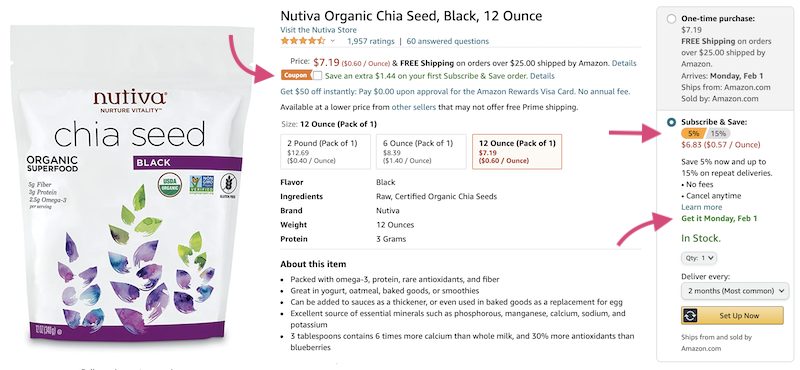The width and height of the screenshot is (800, 370).
Task: Open the Deliver every frequency dropdown
Action: (x=735, y=291)
